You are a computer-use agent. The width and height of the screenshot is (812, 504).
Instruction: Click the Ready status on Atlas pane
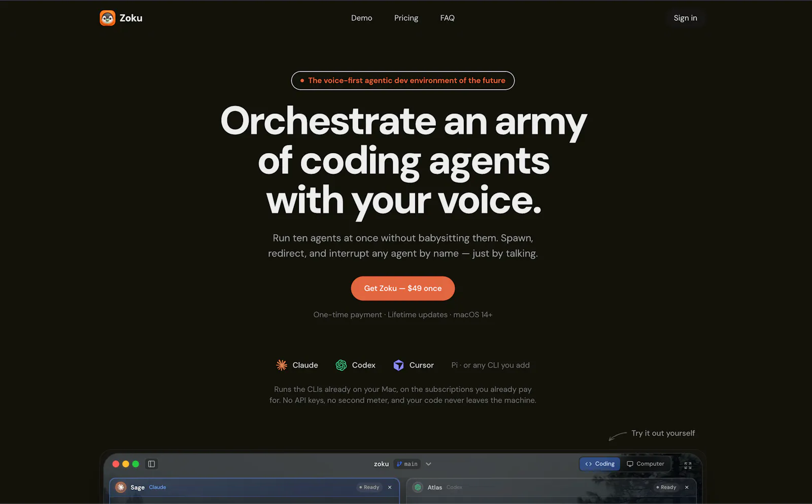[x=666, y=487]
